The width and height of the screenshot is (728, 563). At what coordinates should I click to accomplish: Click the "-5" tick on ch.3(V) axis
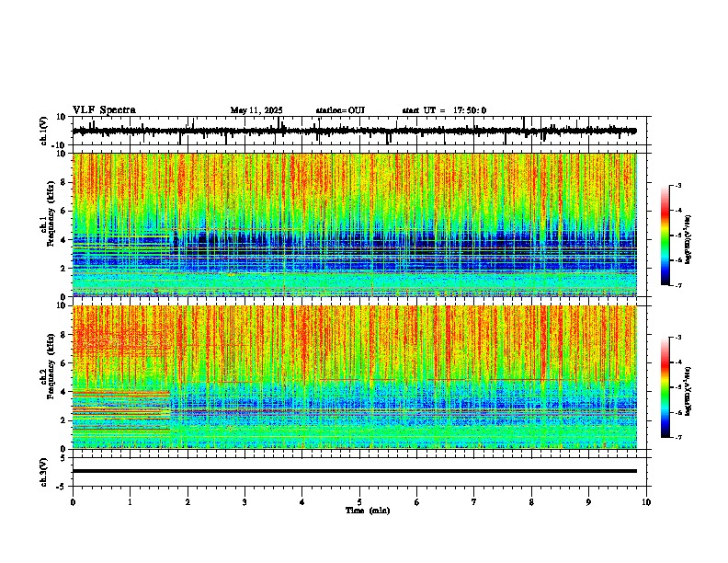tap(62, 487)
